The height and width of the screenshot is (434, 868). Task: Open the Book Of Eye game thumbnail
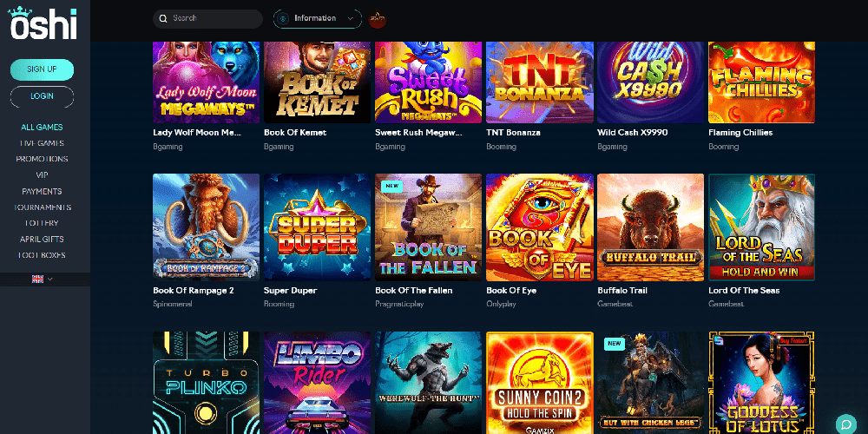click(540, 227)
